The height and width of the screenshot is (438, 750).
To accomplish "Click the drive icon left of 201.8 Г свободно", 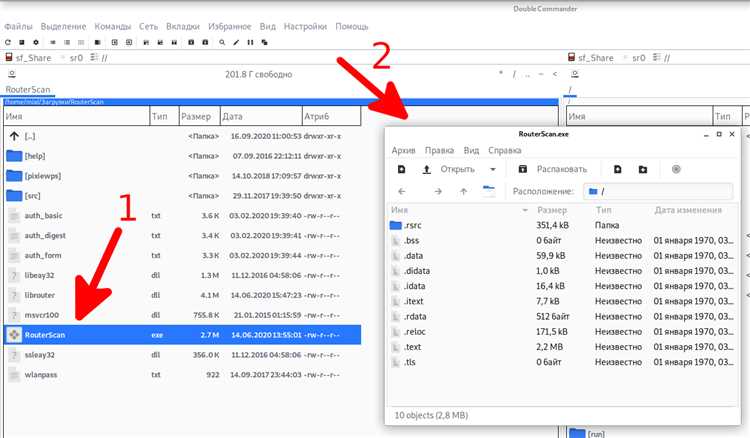I will pos(12,74).
